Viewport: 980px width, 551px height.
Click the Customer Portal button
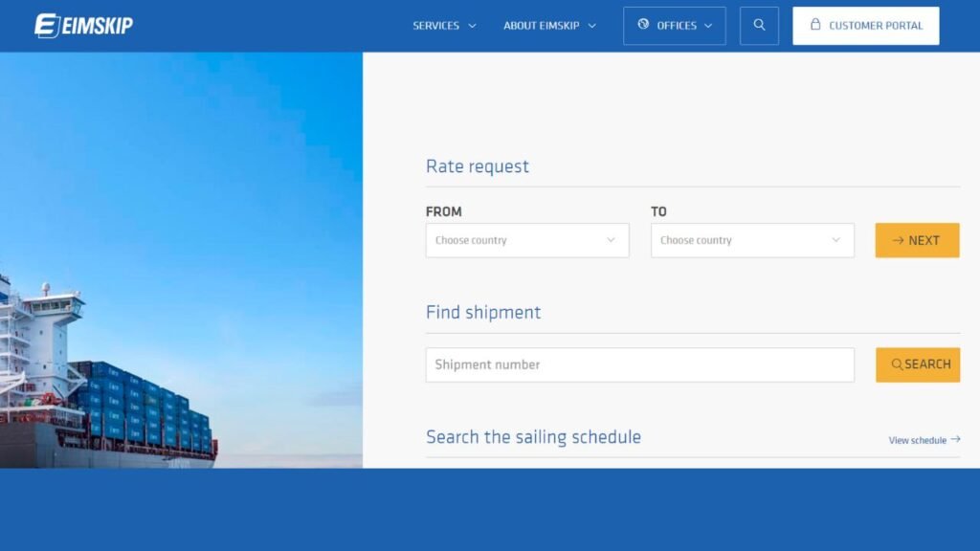coord(866,26)
